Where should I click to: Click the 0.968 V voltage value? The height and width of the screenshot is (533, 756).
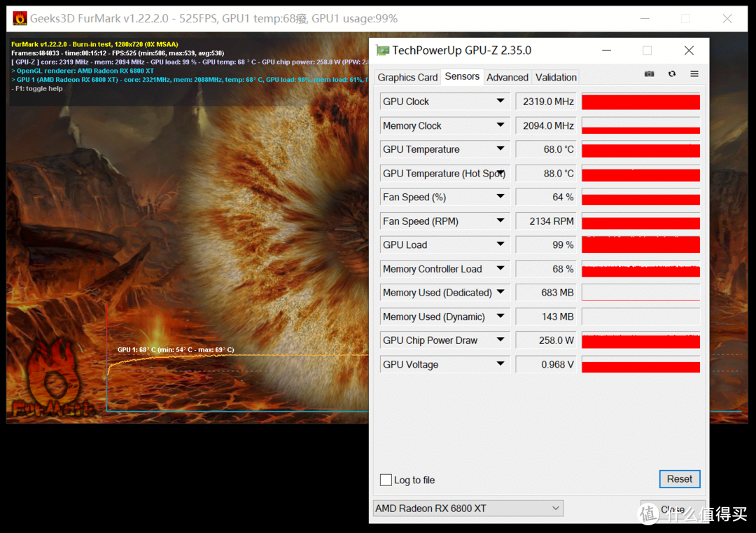[546, 364]
